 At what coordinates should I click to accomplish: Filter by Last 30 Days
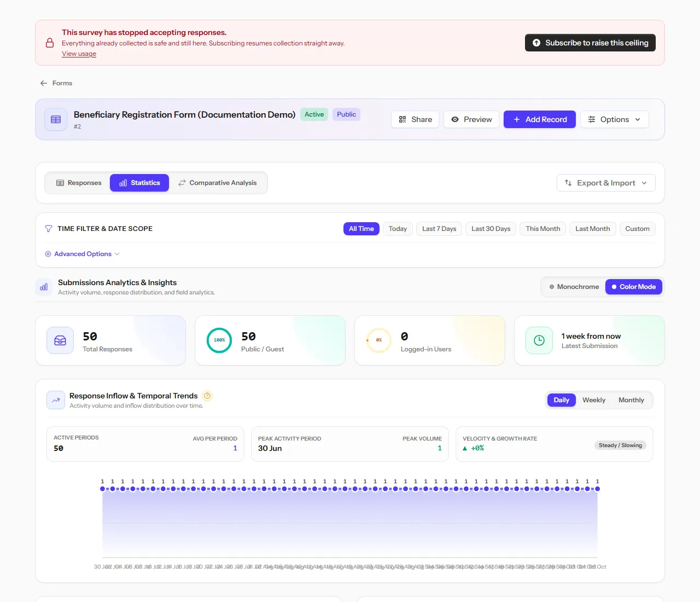pos(491,229)
